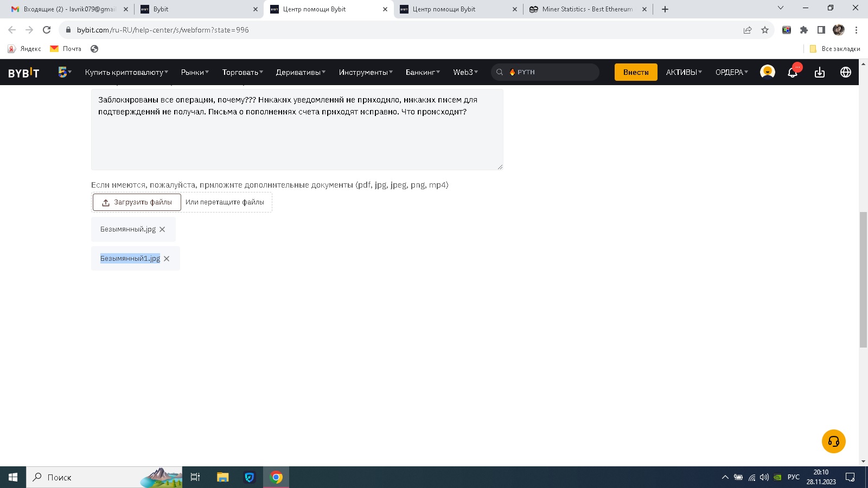Open the tab search dropdown arrow

click(x=781, y=8)
